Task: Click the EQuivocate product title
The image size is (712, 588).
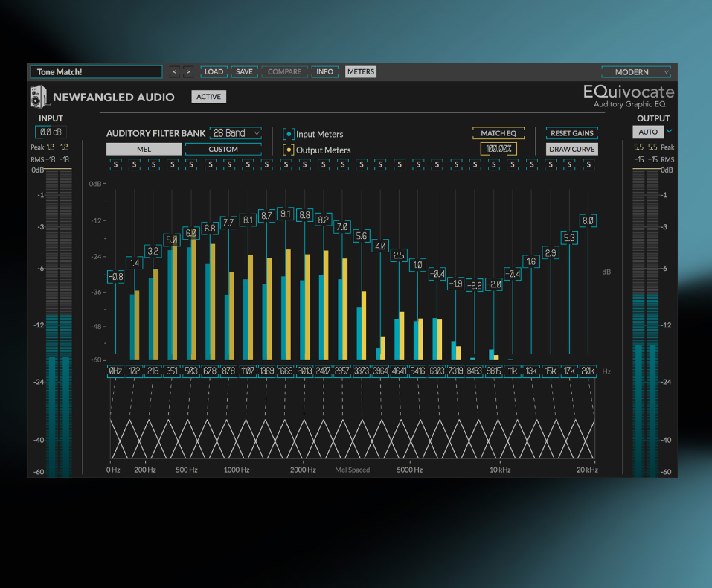Action: click(x=629, y=92)
